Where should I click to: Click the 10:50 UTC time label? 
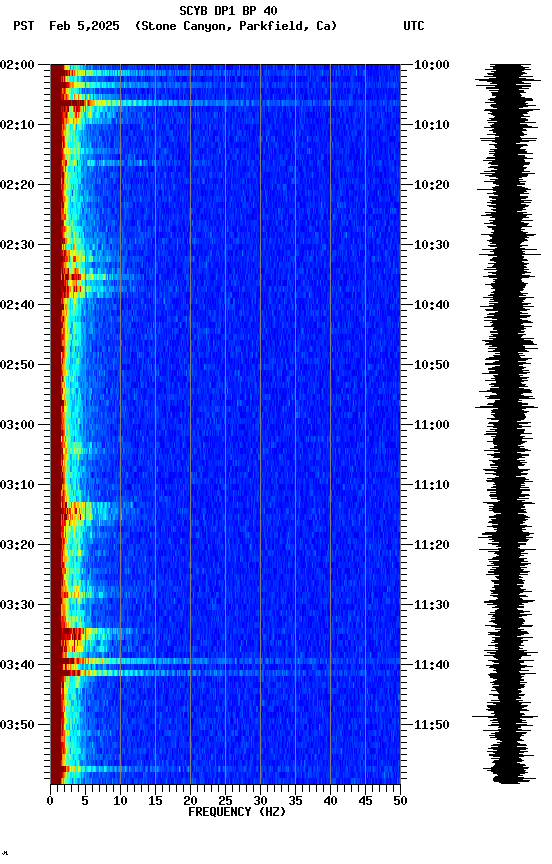(432, 365)
